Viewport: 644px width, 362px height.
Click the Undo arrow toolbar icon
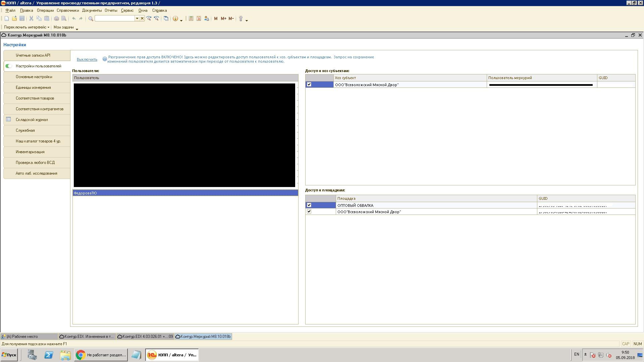[x=74, y=19]
